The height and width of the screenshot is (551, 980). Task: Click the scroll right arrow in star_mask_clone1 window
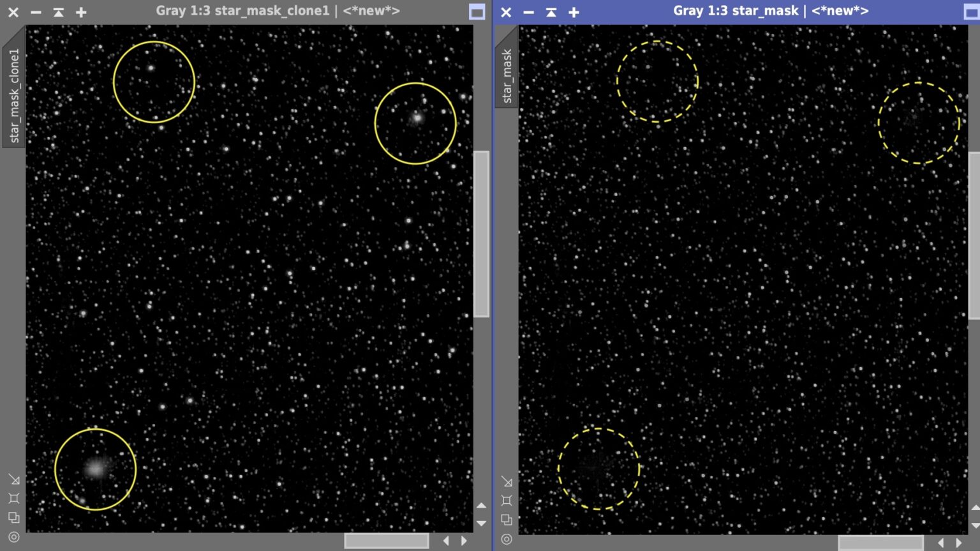(464, 541)
